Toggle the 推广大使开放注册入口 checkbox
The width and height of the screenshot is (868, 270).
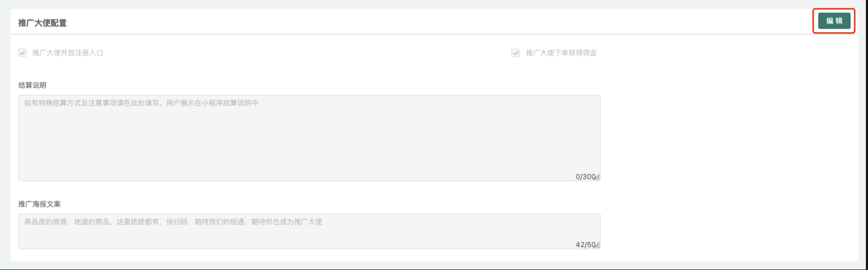point(22,53)
